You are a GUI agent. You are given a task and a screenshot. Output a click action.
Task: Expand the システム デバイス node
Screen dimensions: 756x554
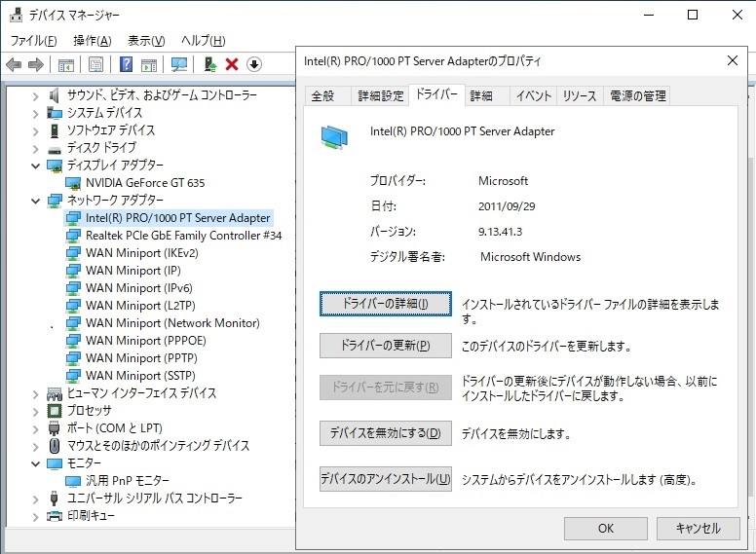click(x=35, y=113)
